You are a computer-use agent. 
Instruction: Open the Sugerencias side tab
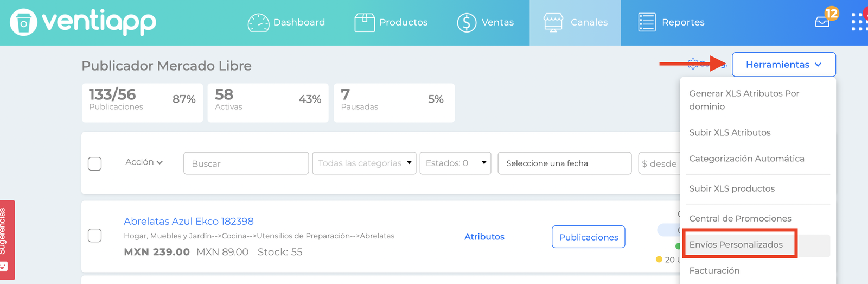click(x=7, y=240)
